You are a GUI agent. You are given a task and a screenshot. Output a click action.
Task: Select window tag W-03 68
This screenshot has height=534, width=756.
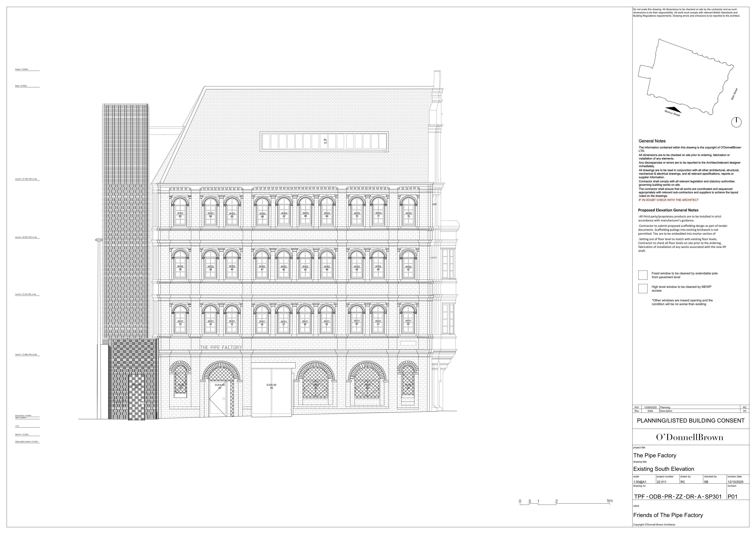click(x=306, y=215)
